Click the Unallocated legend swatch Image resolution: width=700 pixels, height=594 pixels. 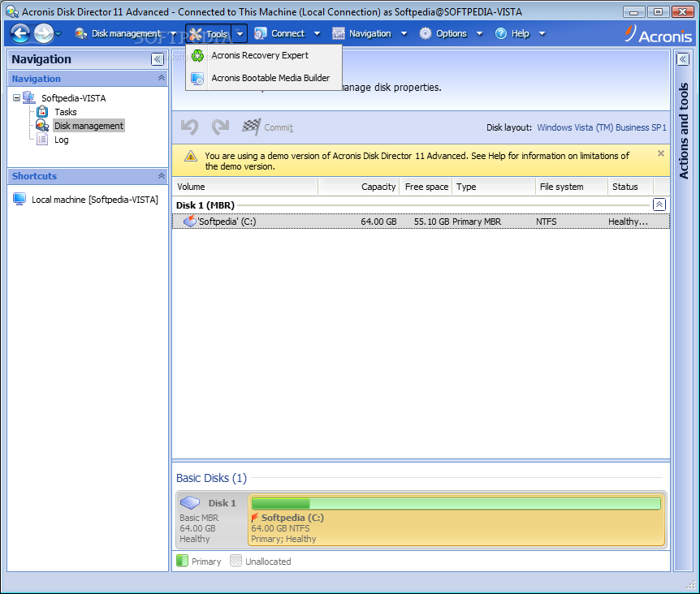(x=235, y=561)
